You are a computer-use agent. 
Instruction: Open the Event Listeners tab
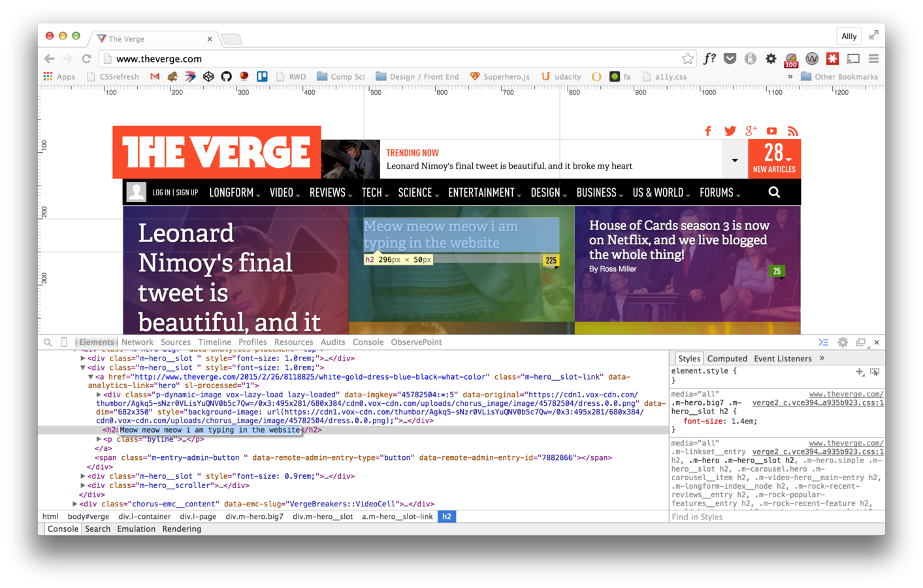click(783, 358)
